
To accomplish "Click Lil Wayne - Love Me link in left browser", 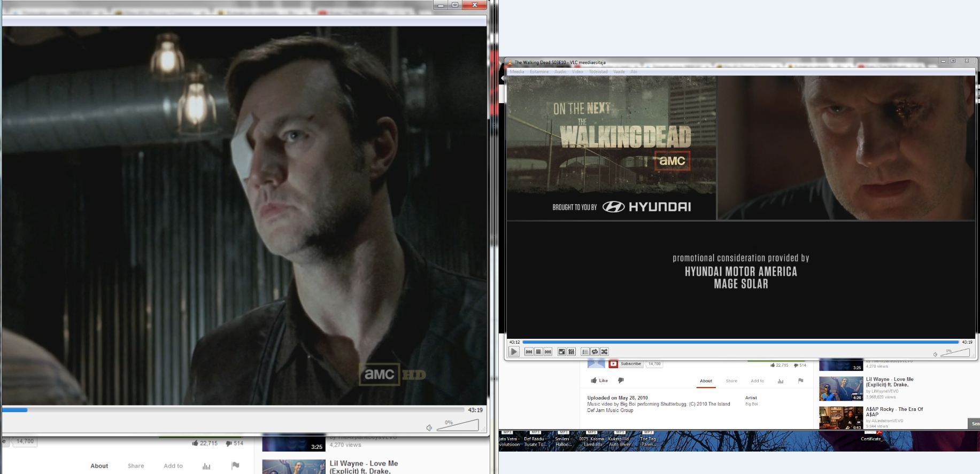I will tap(364, 467).
